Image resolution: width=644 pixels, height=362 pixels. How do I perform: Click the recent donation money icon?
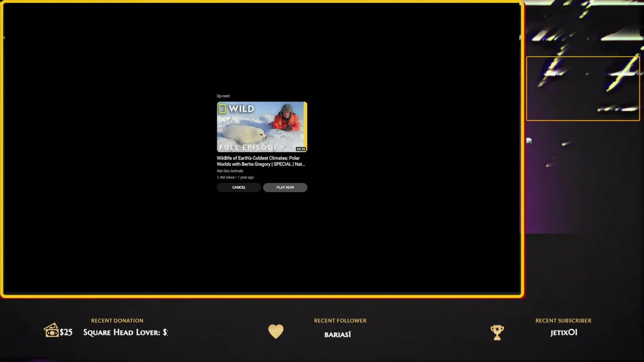tap(51, 330)
